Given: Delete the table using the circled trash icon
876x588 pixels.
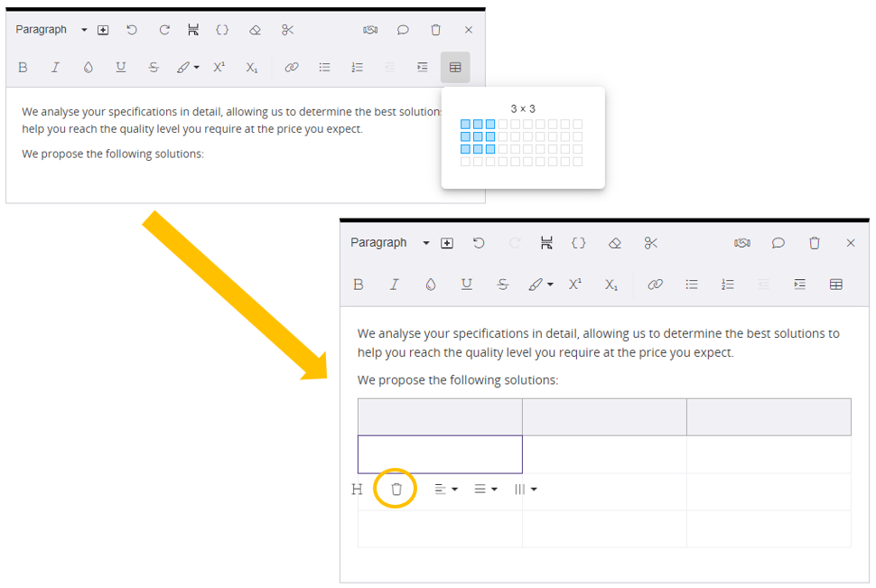Looking at the screenshot, I should click(396, 489).
